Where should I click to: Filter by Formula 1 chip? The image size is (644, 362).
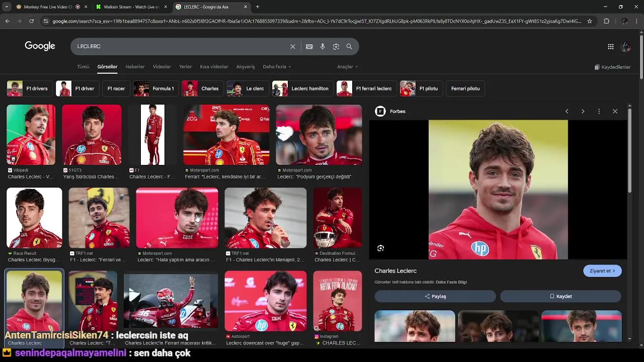pyautogui.click(x=155, y=88)
